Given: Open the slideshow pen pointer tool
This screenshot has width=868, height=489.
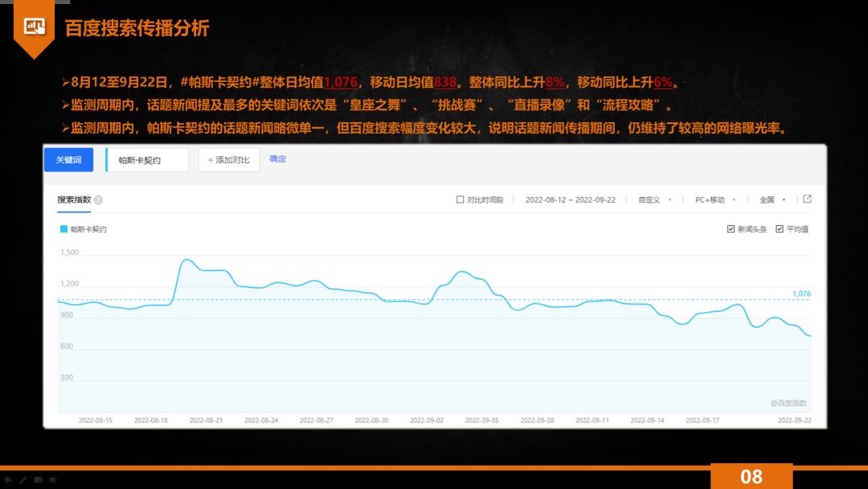Looking at the screenshot, I should point(23,480).
